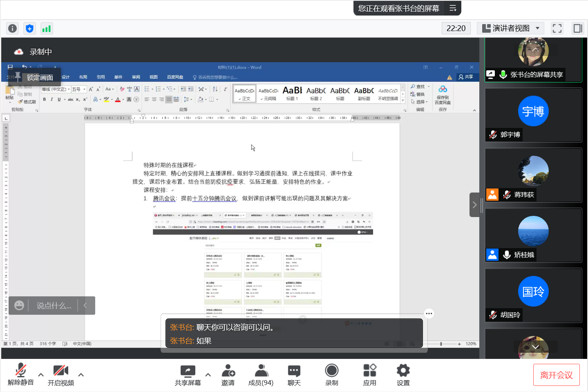Expand share screen options arrow
The image size is (588, 392).
(208, 374)
